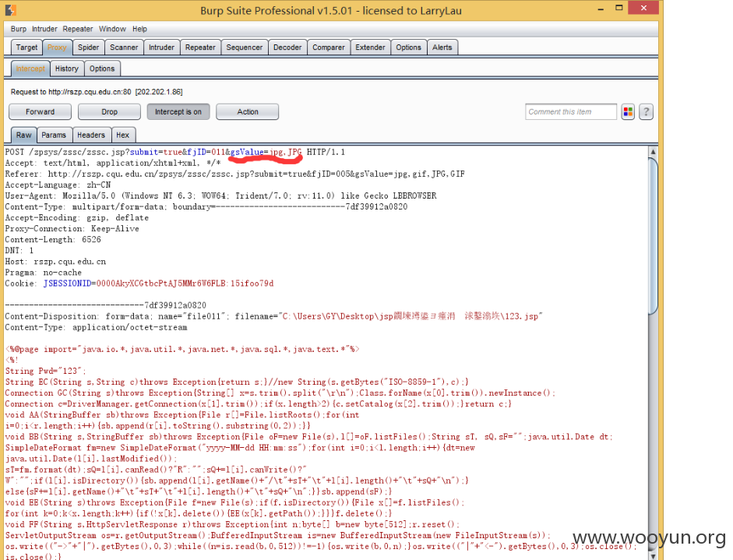Open the Proxy History sub-tab
Viewport: 733px width, 560px height.
67,69
